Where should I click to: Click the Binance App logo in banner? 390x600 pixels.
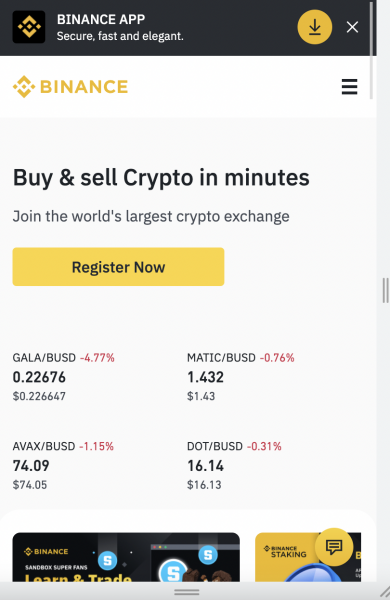tap(29, 27)
